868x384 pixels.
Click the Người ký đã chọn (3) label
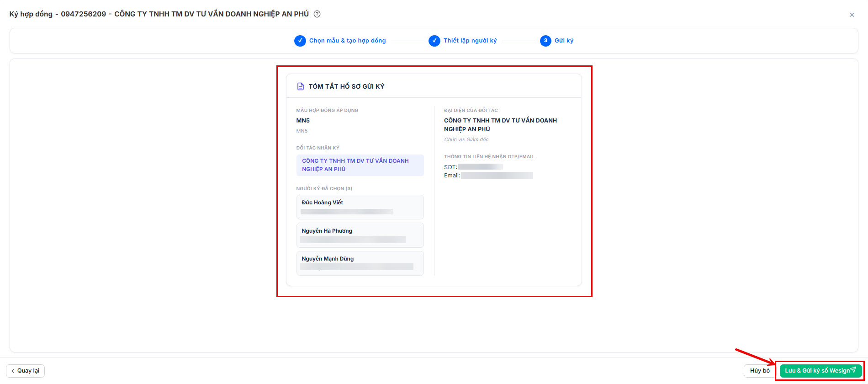pyautogui.click(x=324, y=188)
